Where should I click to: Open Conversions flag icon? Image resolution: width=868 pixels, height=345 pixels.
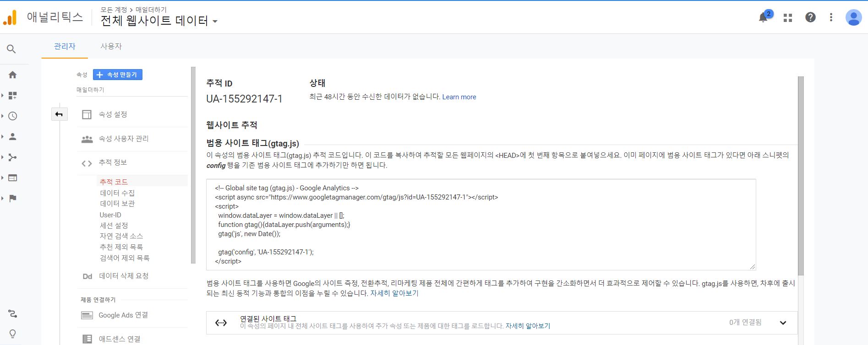click(13, 198)
